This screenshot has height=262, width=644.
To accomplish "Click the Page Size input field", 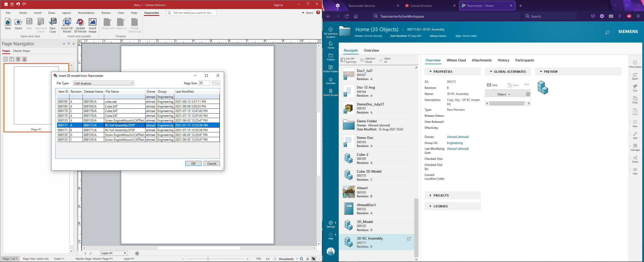I will point(204,83).
